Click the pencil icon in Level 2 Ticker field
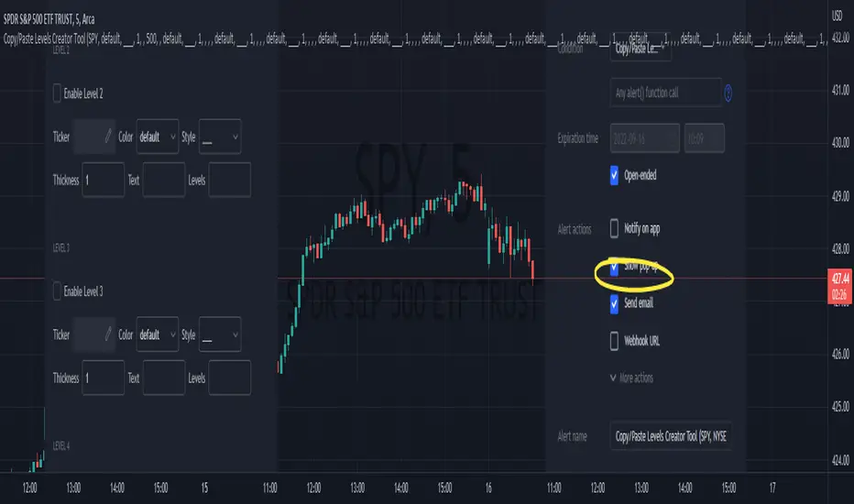Screen dimensions: 854x504 point(107,136)
